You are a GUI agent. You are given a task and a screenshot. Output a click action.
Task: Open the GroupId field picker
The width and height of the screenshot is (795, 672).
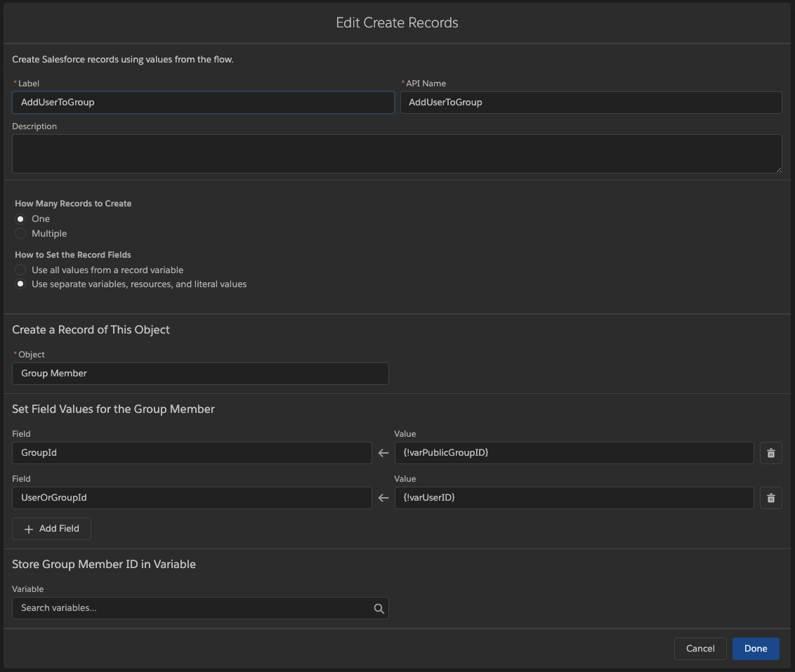(192, 453)
